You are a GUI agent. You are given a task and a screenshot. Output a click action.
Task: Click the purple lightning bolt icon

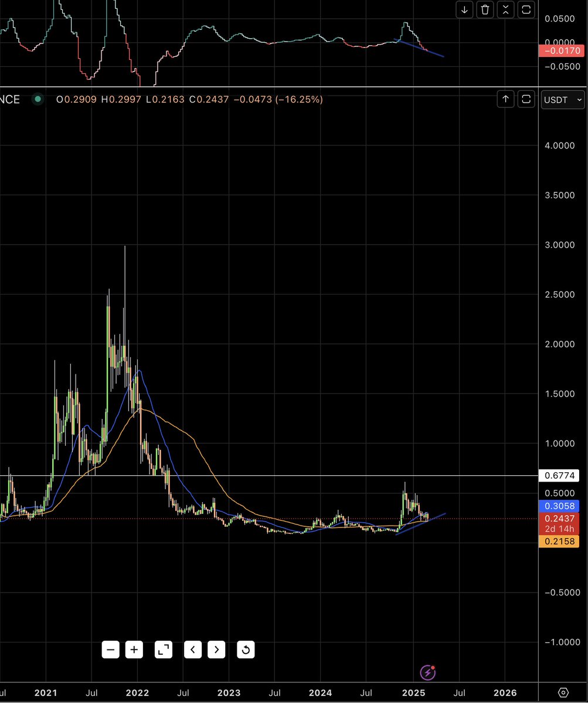pos(429,672)
